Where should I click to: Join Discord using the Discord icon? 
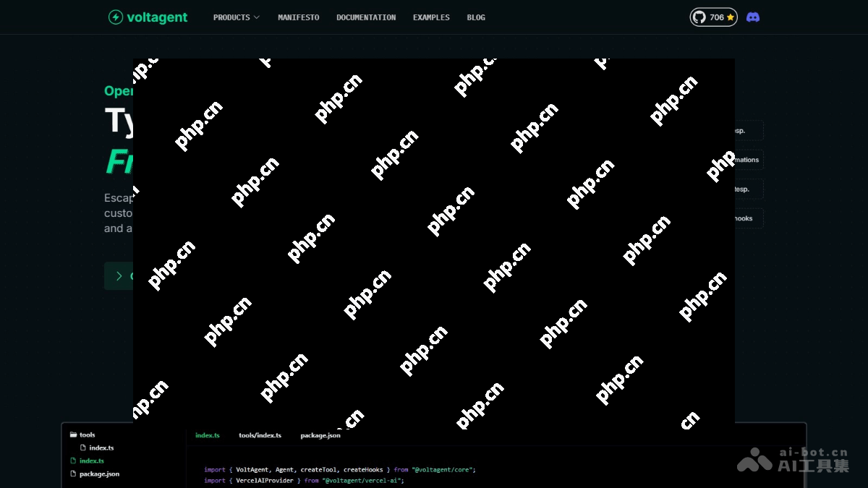[753, 17]
